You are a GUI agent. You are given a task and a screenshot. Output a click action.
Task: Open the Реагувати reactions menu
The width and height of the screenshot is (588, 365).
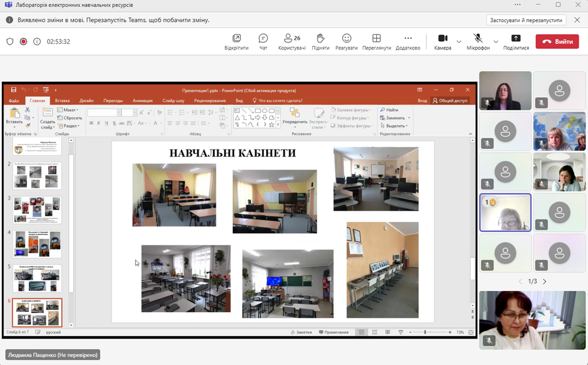click(x=346, y=41)
